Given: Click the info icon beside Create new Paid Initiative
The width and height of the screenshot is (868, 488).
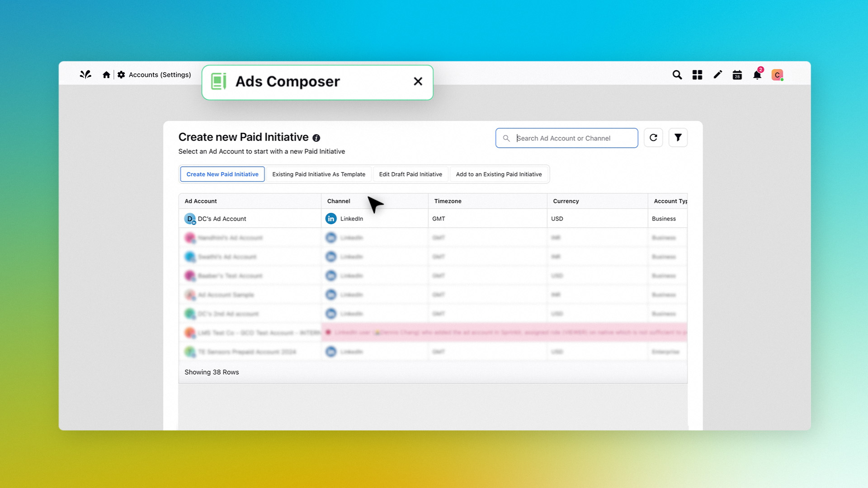Looking at the screenshot, I should pos(316,138).
